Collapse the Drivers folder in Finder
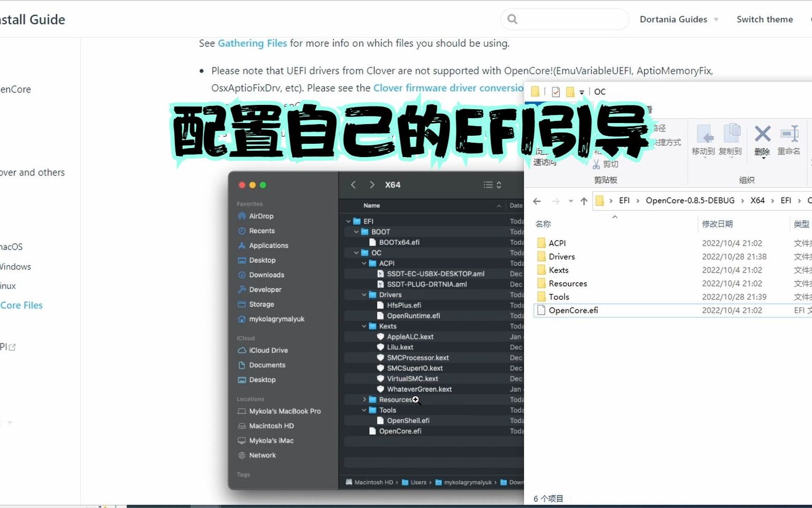The height and width of the screenshot is (508, 812). point(364,295)
